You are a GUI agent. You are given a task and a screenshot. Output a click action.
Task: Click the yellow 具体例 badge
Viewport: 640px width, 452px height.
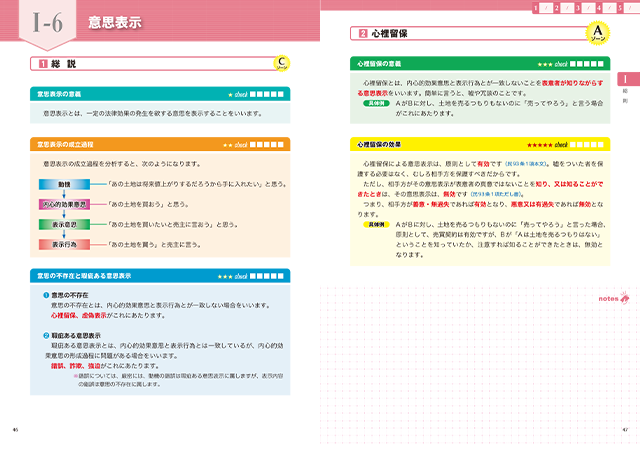[x=376, y=225]
